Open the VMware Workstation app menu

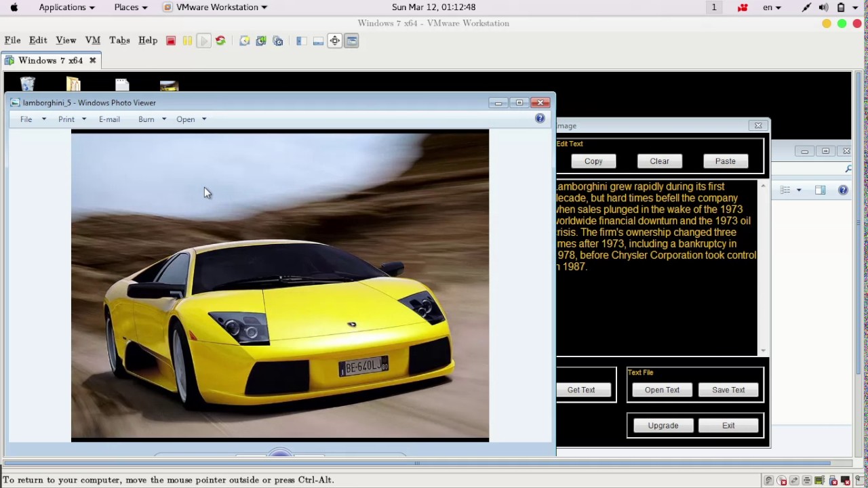[x=216, y=7]
